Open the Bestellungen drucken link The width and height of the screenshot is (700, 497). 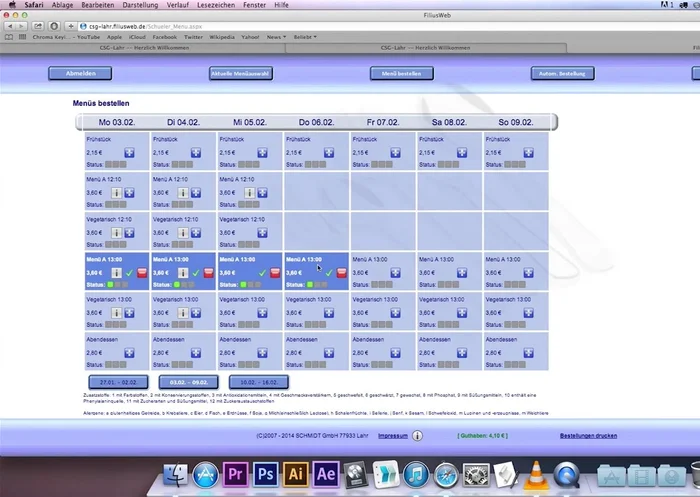point(595,436)
